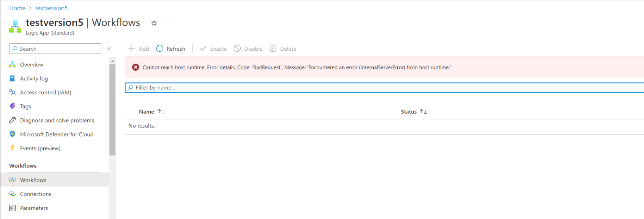
Task: Click the Logic App resource icon
Action: pyautogui.click(x=15, y=27)
